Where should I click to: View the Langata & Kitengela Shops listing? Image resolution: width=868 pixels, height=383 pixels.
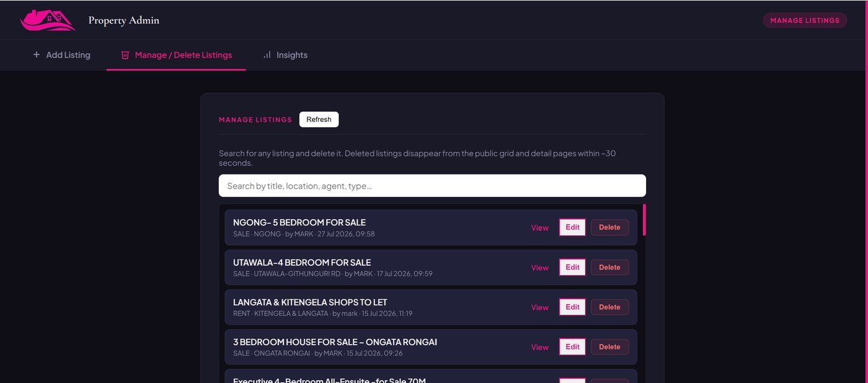click(x=539, y=307)
